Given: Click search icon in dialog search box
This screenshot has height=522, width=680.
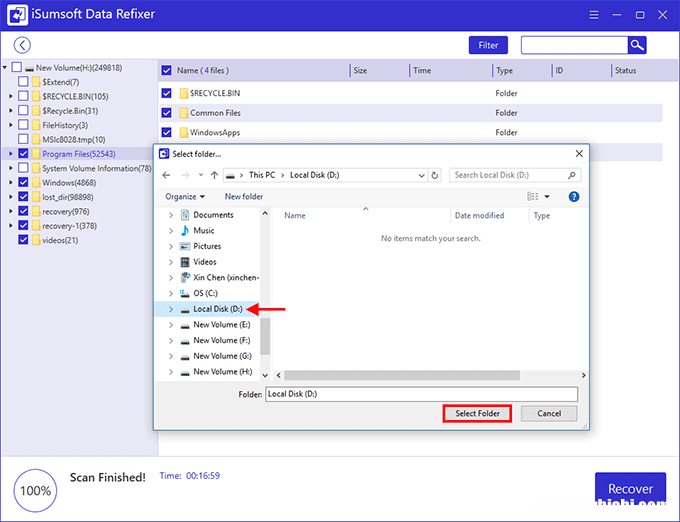Looking at the screenshot, I should pyautogui.click(x=572, y=175).
